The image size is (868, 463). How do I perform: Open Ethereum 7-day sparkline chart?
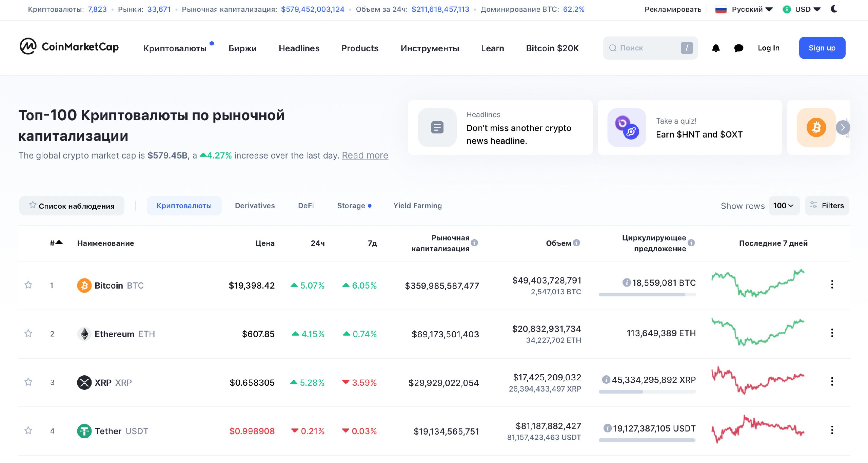coord(758,332)
